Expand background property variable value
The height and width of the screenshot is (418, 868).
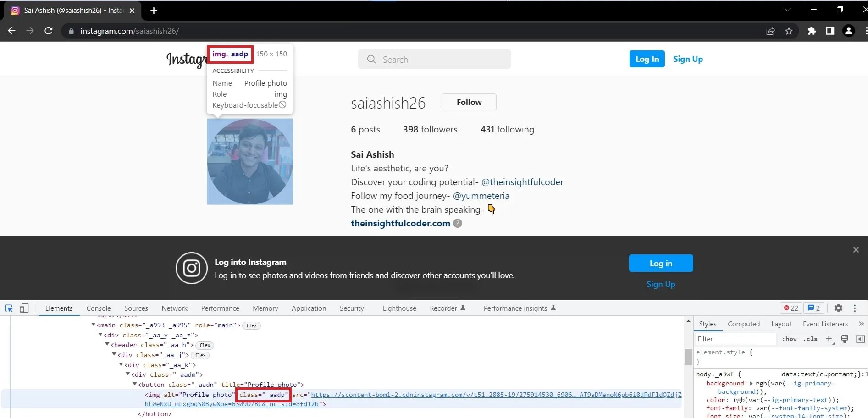(751, 384)
